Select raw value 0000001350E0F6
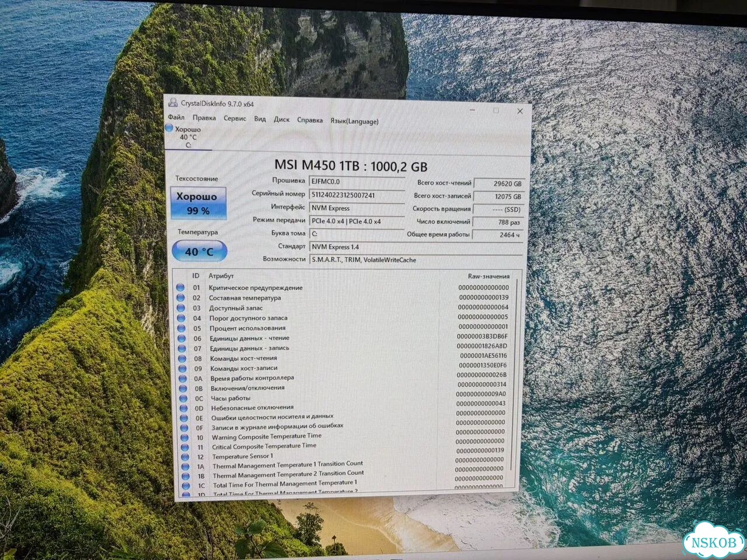Viewport: 747px width, 560px height. 483,365
